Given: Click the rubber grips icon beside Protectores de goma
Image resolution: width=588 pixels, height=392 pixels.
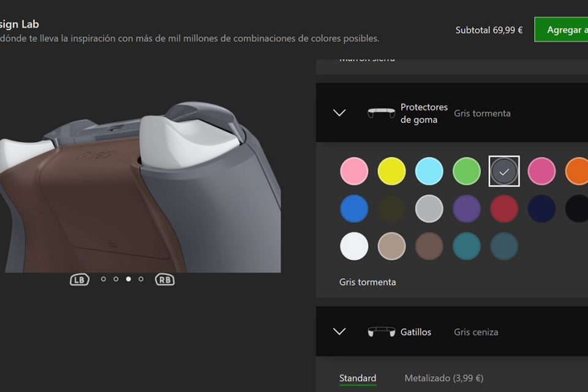Looking at the screenshot, I should click(382, 113).
